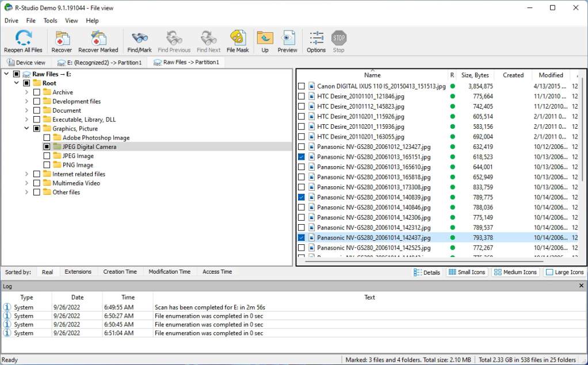Collapse the Root folder node

[17, 83]
